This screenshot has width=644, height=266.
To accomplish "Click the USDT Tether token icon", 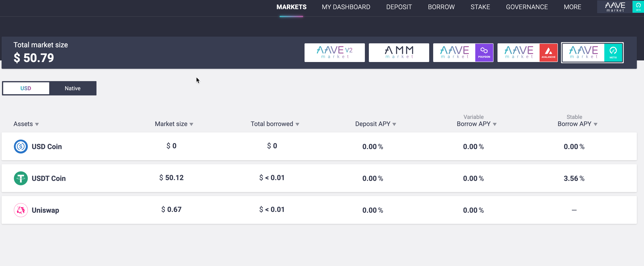I will coord(21,178).
